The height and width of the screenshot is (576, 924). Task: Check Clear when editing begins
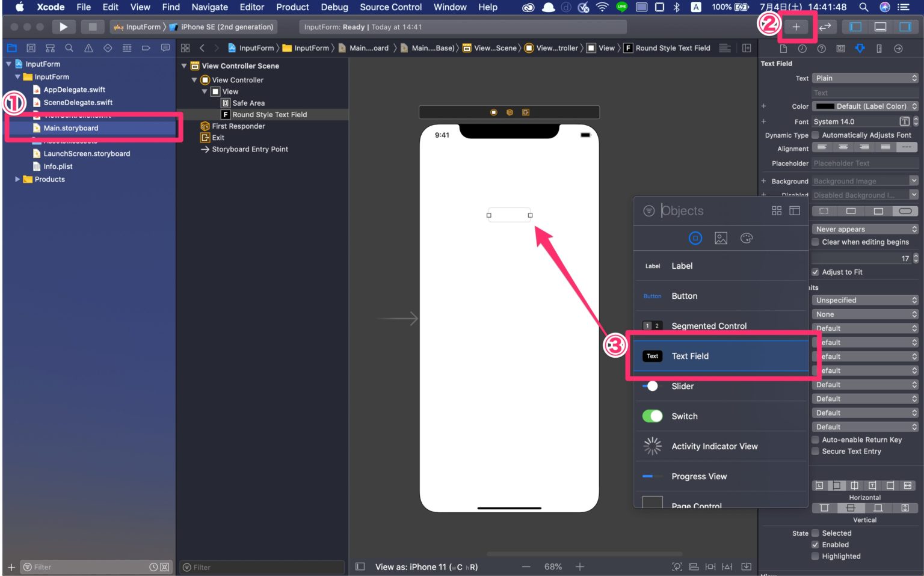point(816,242)
